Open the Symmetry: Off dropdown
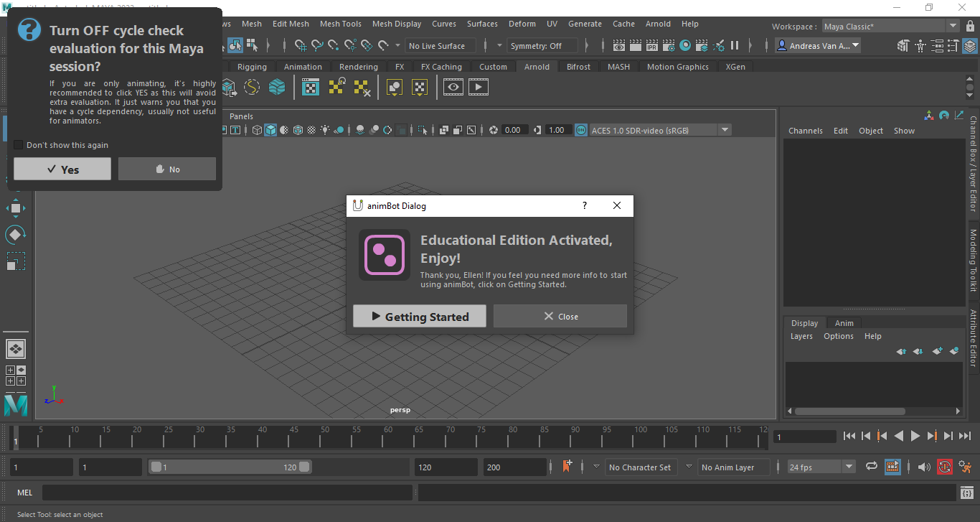 pyautogui.click(x=543, y=46)
